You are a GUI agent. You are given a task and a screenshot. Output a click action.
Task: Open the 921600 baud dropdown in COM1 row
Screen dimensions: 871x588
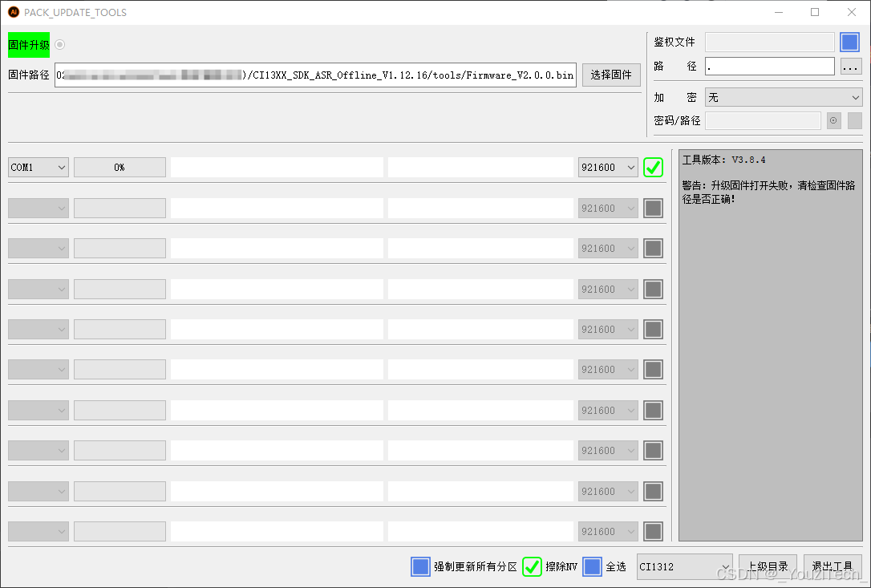[x=608, y=168]
